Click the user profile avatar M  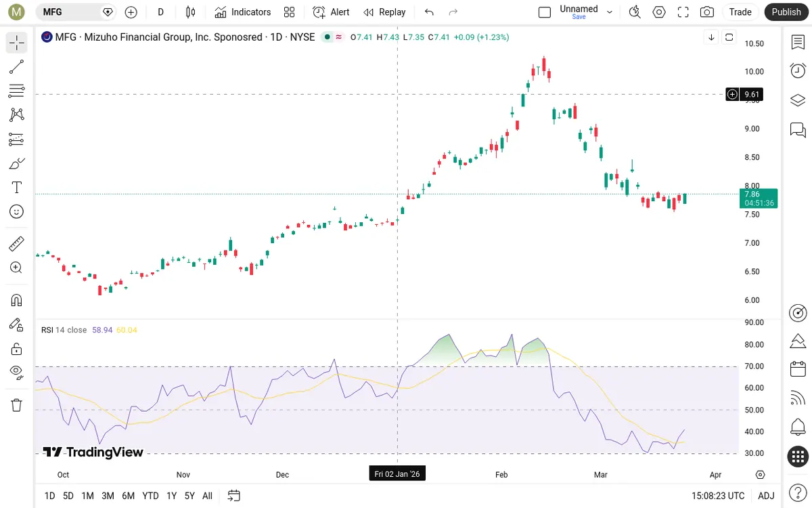[17, 12]
